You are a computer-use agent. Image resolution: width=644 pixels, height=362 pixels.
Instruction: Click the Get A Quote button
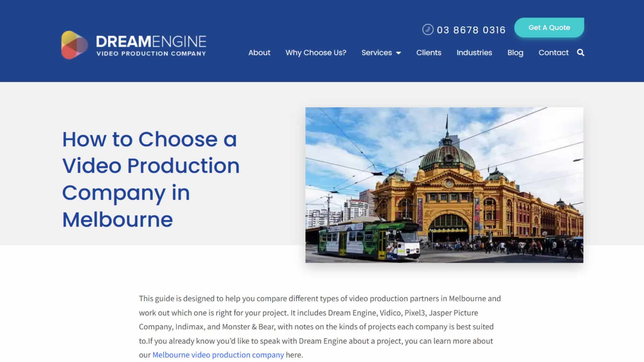(x=549, y=27)
